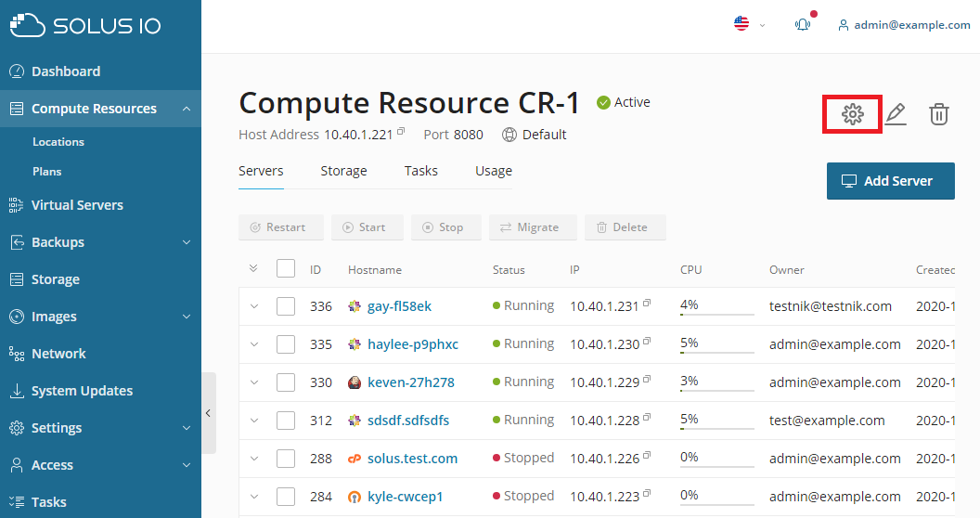Expand row details for server 330
Image resolution: width=980 pixels, height=518 pixels.
coord(253,383)
